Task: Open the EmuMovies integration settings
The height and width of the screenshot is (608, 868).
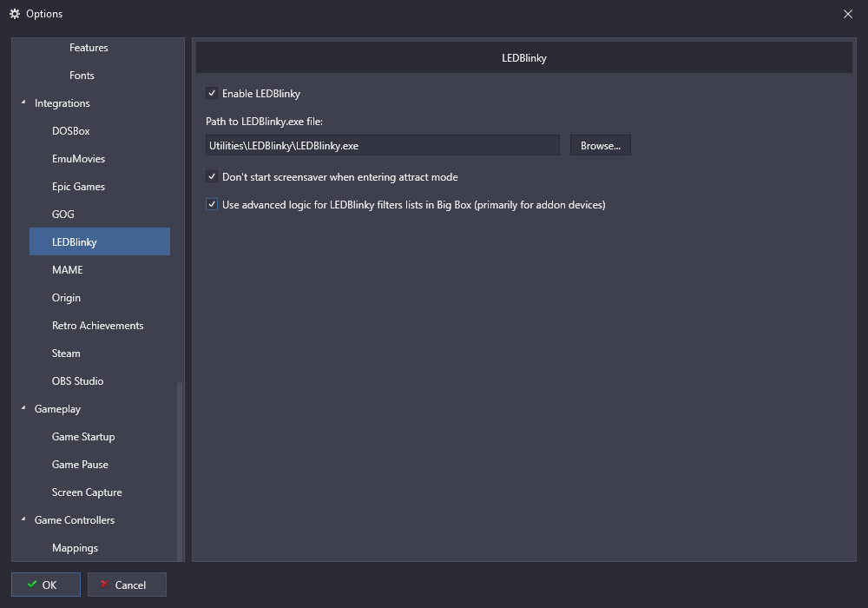Action: 79,159
